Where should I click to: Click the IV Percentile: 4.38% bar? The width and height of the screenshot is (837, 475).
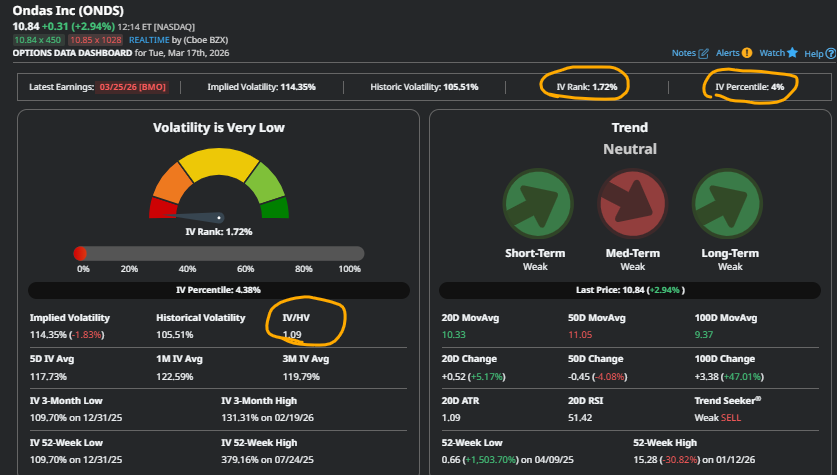pyautogui.click(x=219, y=290)
